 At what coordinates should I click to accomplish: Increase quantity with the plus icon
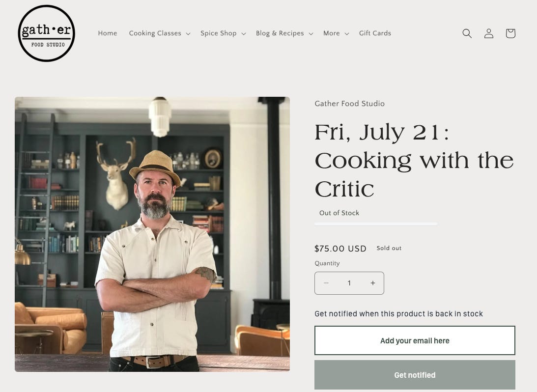tap(372, 283)
